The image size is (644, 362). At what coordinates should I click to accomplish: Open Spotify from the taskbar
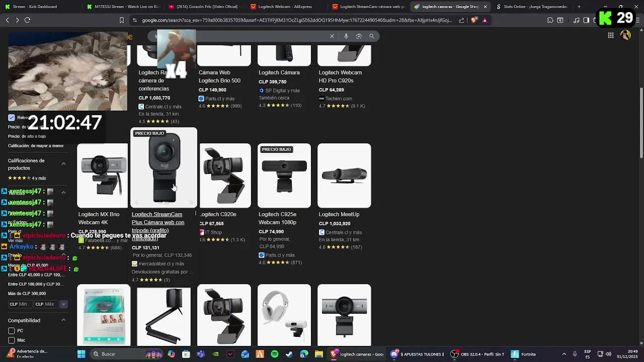pos(274,354)
